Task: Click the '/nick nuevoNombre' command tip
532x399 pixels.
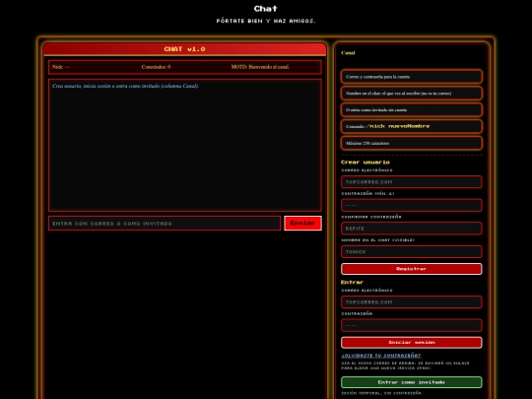Action: (x=411, y=126)
